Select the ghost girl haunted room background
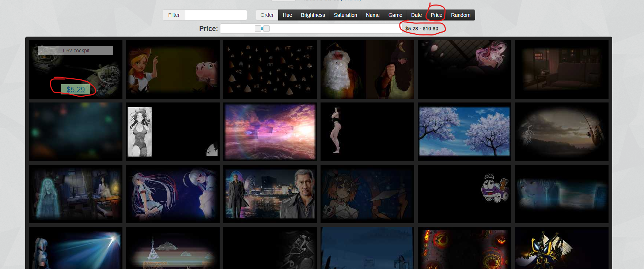 point(76,194)
